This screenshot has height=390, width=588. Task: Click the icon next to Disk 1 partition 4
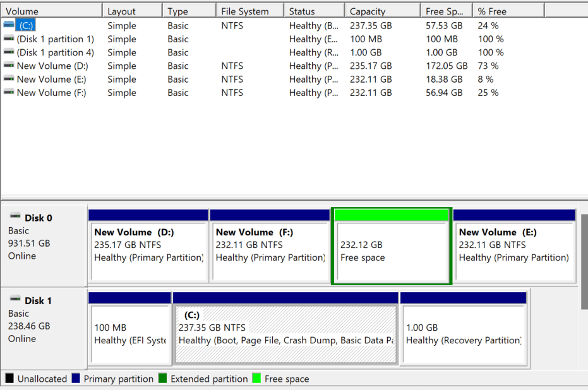(9, 52)
